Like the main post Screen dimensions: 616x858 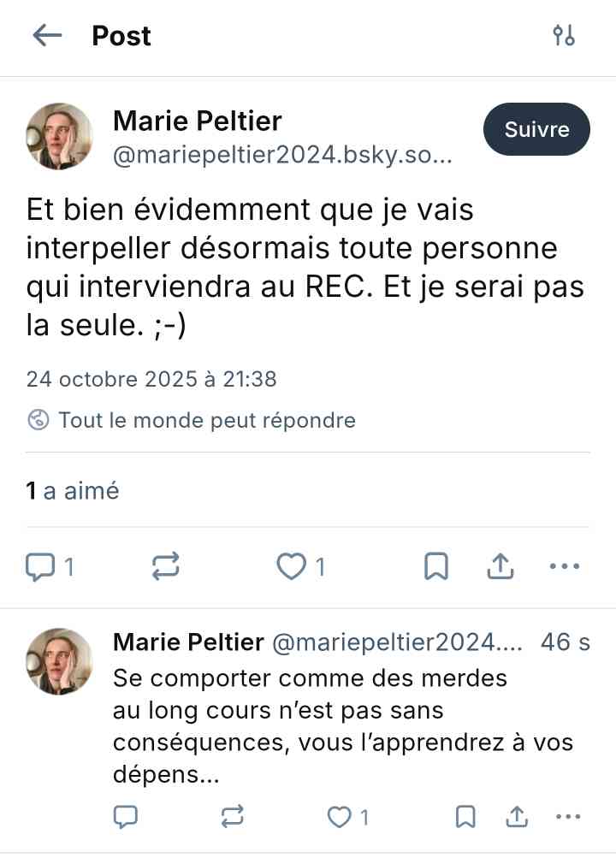292,566
